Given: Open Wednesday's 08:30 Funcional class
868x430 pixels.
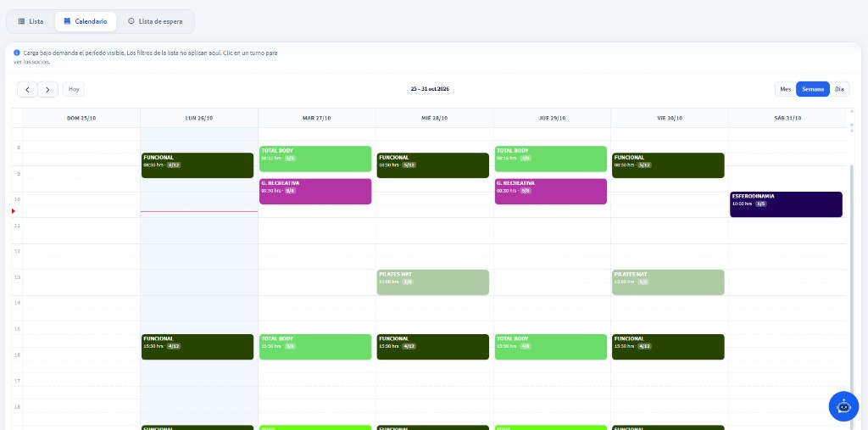Looking at the screenshot, I should (433, 165).
